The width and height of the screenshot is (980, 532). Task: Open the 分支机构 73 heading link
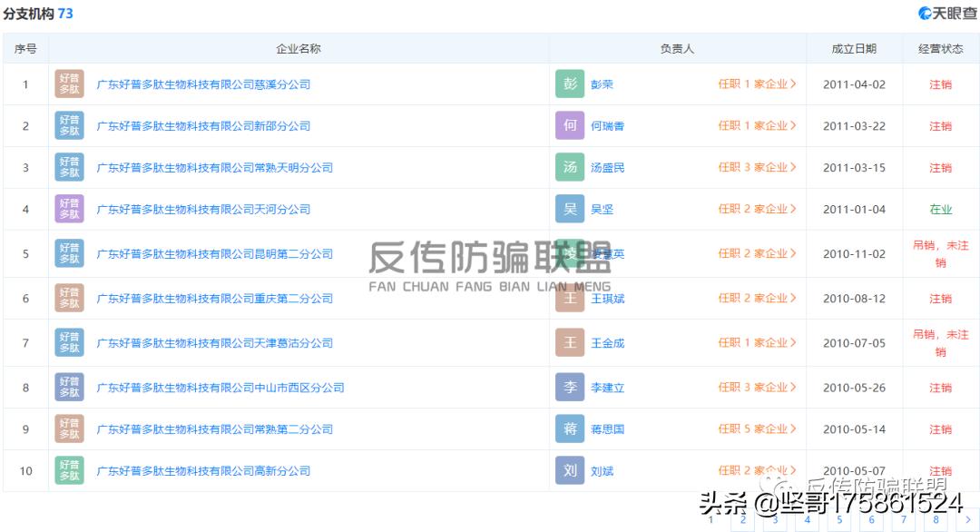pyautogui.click(x=36, y=13)
